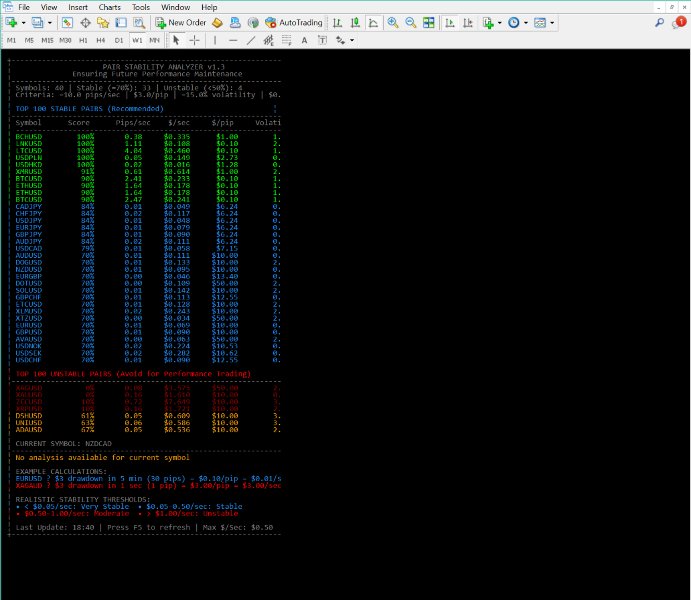Open notifications chat icon with red badge

(x=679, y=22)
